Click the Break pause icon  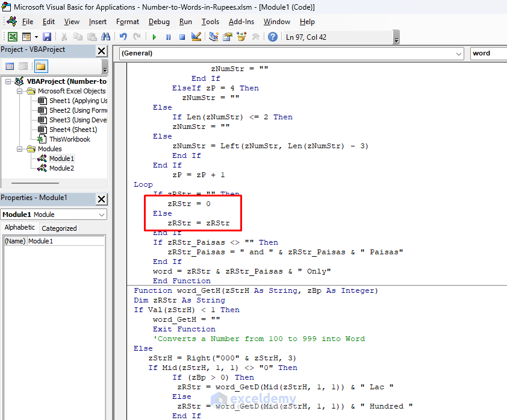tap(168, 37)
